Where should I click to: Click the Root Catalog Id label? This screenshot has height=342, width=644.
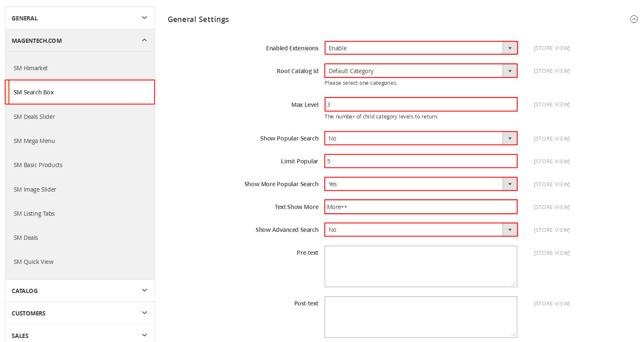pos(298,71)
